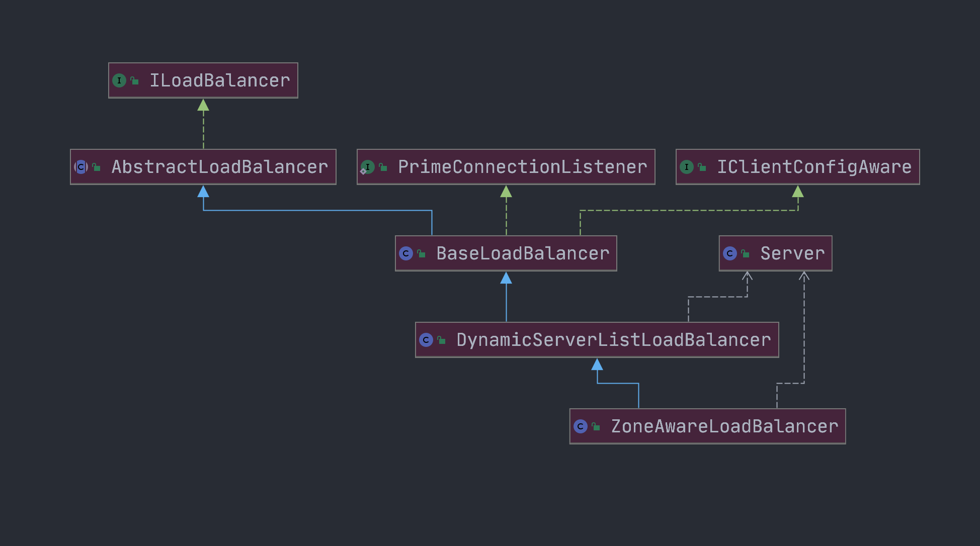Image resolution: width=980 pixels, height=546 pixels.
Task: Select the PrimeConnectionListener node label
Action: (x=523, y=167)
